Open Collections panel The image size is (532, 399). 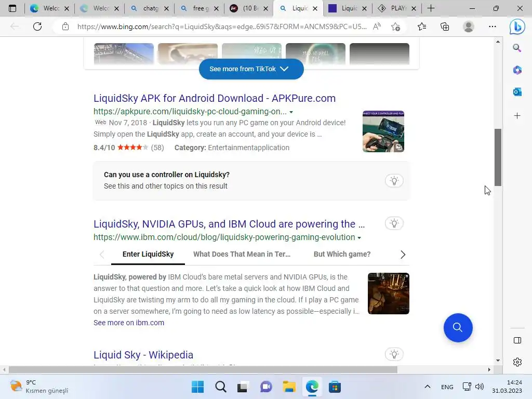(x=445, y=26)
